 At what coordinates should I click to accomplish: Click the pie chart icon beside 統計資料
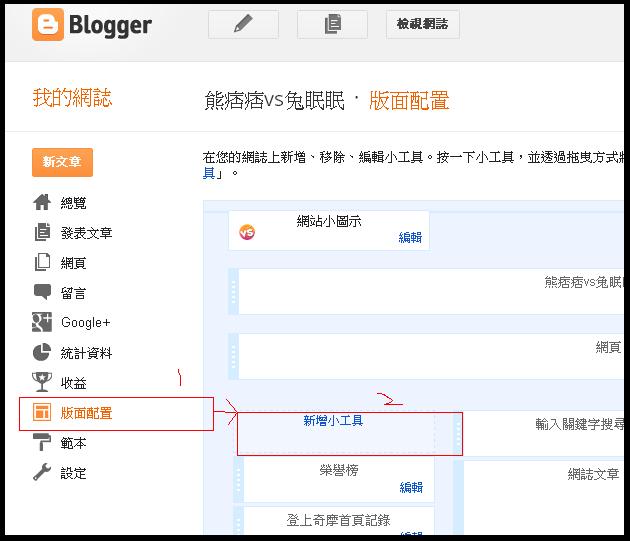pyautogui.click(x=42, y=352)
